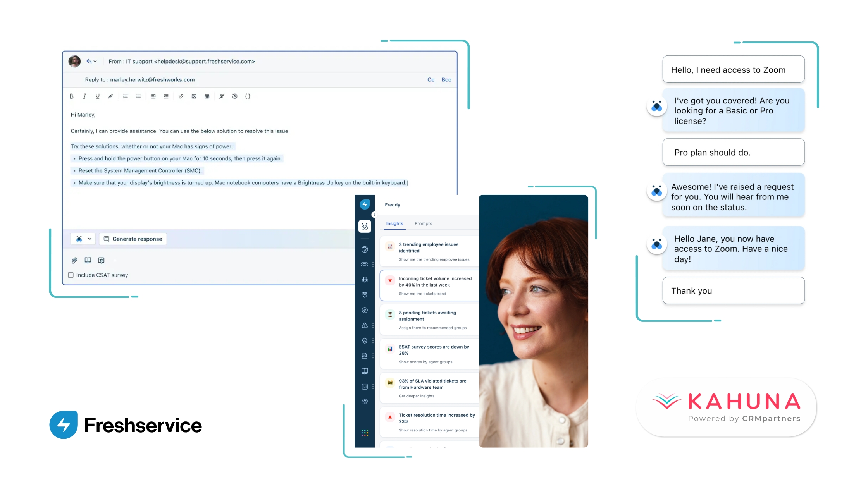Open the text color picker brush
The width and height of the screenshot is (868, 488).
pyautogui.click(x=110, y=96)
